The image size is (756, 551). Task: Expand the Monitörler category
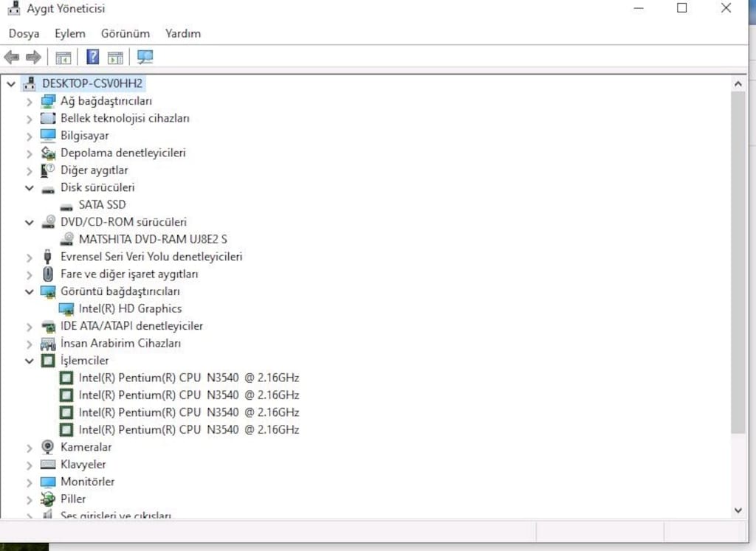point(30,482)
